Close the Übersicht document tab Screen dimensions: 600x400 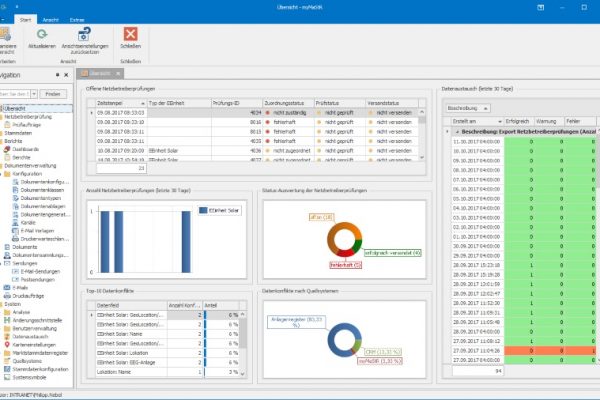point(118,73)
